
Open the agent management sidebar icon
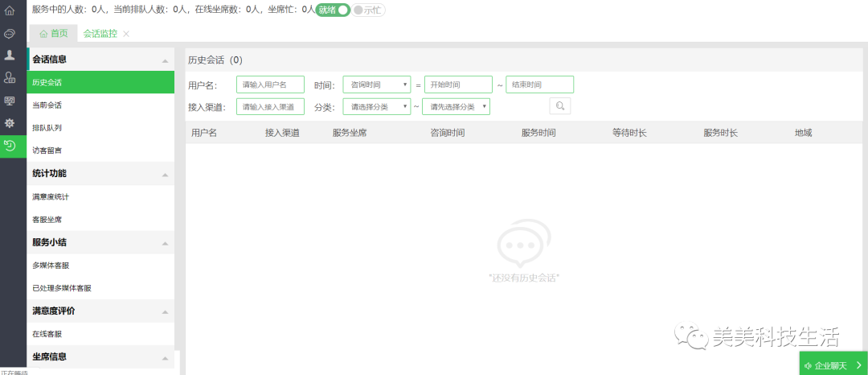(10, 77)
